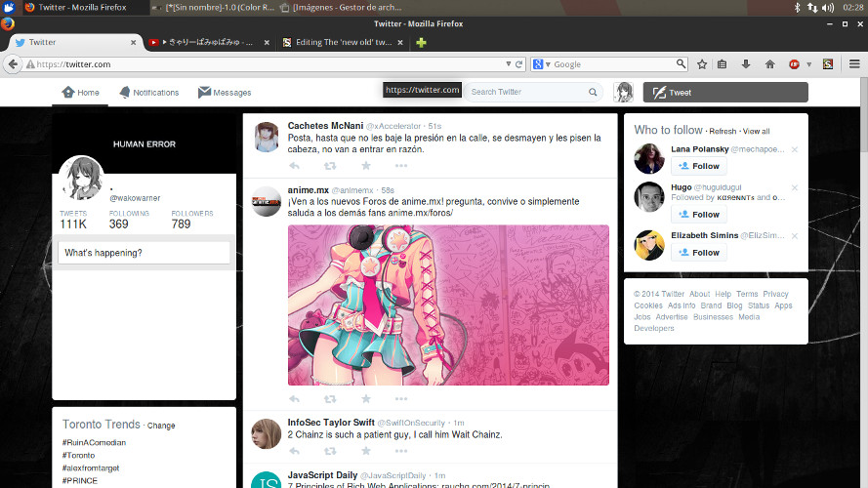Bookmark this page with the star icon
The width and height of the screenshot is (868, 488).
[x=702, y=64]
